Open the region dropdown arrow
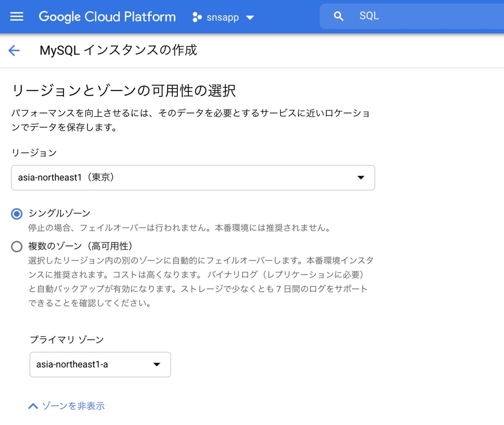The width and height of the screenshot is (504, 425). [360, 177]
